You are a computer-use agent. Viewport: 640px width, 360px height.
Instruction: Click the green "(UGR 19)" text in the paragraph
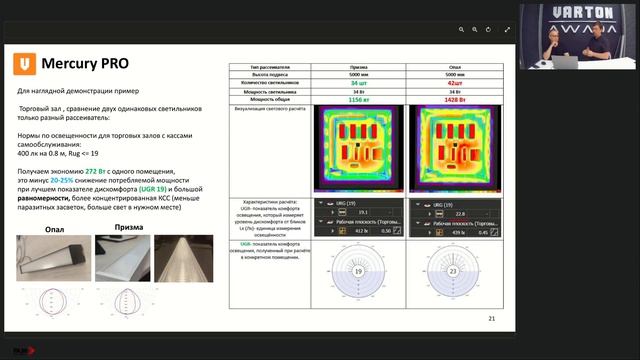coord(153,189)
